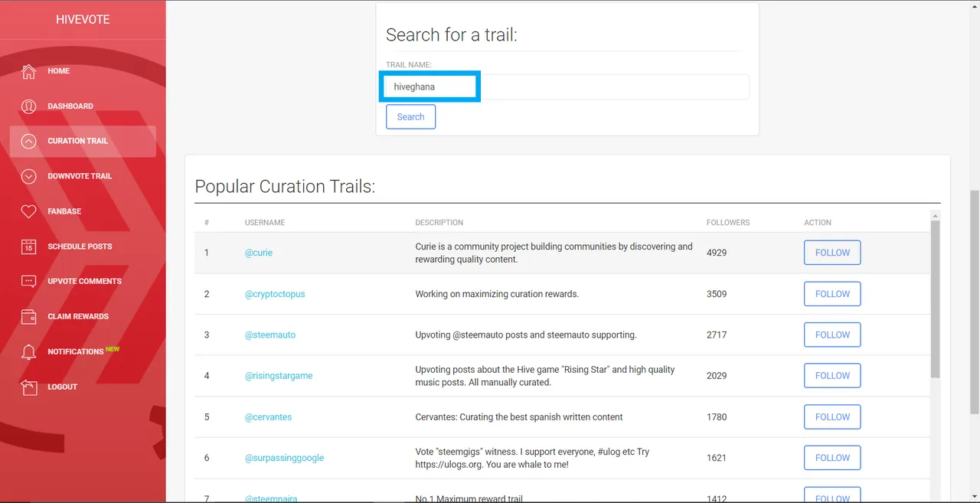Follow the @surpassinggoogle trail
Screen dimensions: 980x503
point(832,458)
